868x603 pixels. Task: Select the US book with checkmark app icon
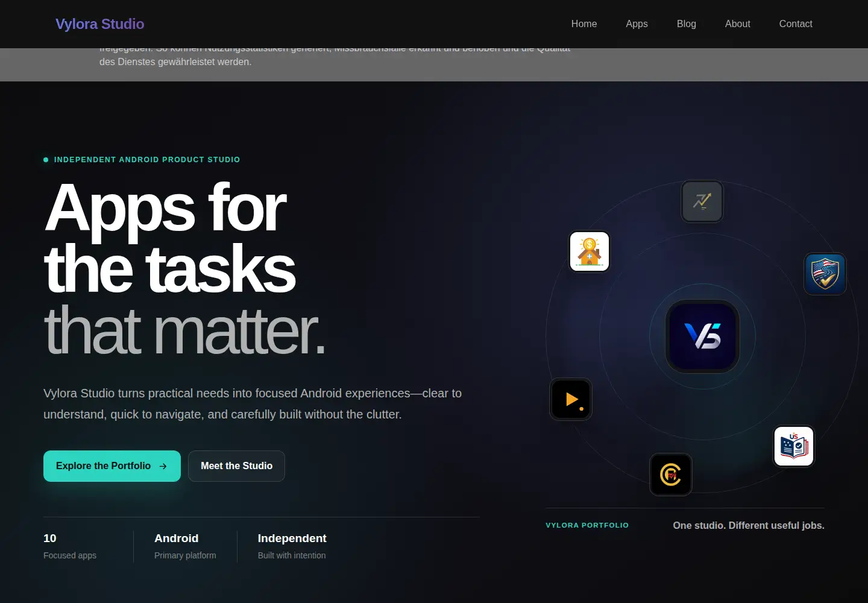794,446
